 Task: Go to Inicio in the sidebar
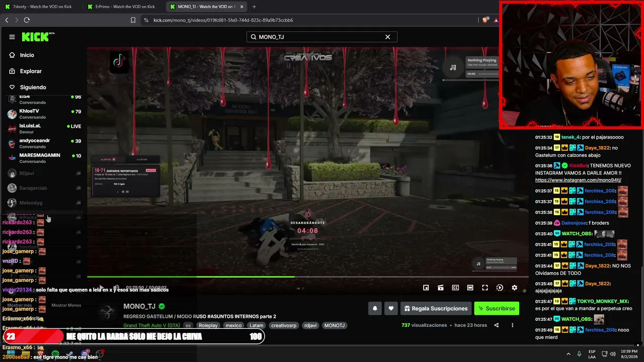pyautogui.click(x=27, y=55)
